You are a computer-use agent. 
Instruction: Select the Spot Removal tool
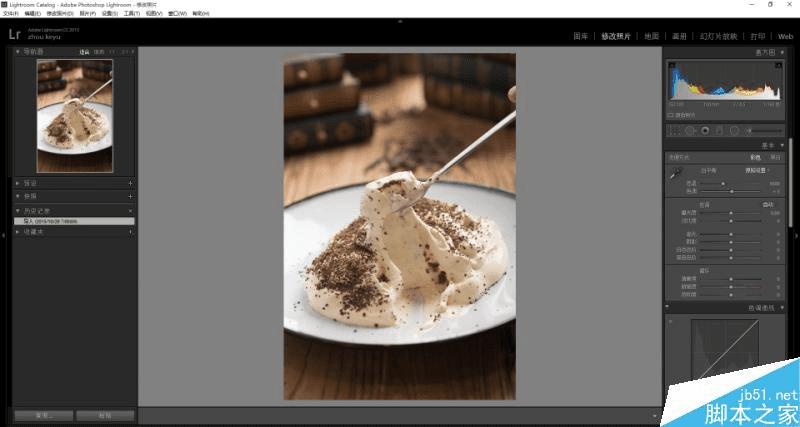point(690,131)
